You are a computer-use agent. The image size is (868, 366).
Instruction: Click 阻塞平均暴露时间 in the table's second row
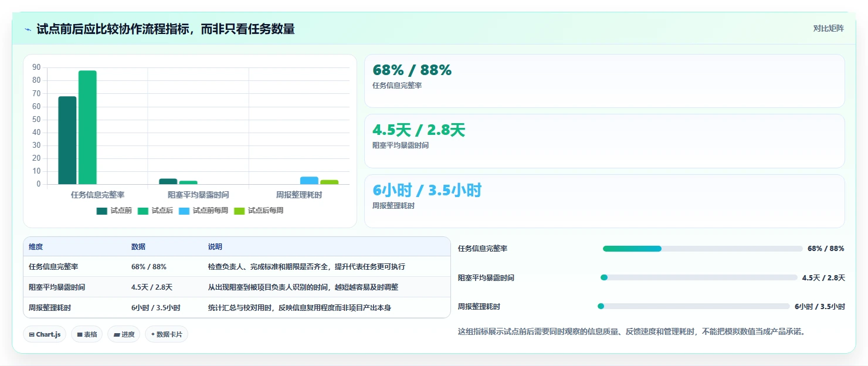click(57, 287)
